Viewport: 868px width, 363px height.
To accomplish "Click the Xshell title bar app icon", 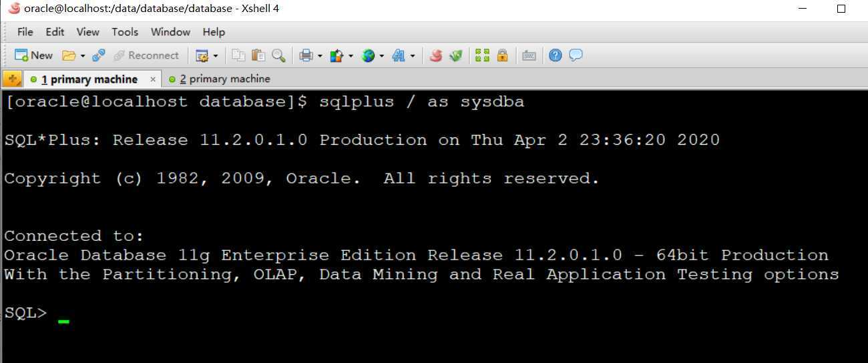I will [x=14, y=8].
